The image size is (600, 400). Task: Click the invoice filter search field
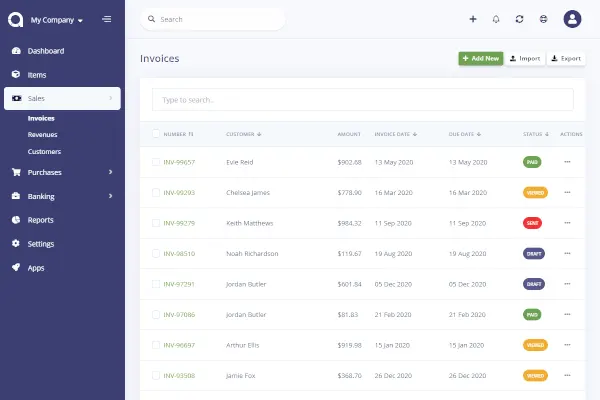(362, 100)
